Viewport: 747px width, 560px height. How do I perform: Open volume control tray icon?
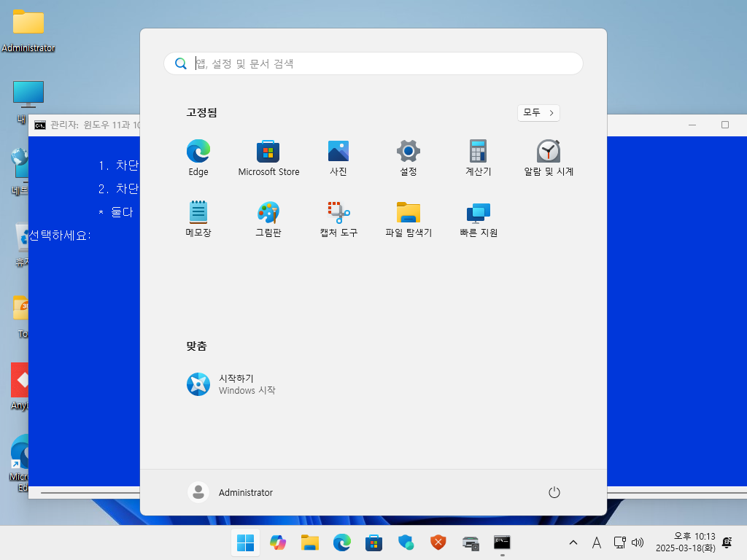pyautogui.click(x=638, y=542)
